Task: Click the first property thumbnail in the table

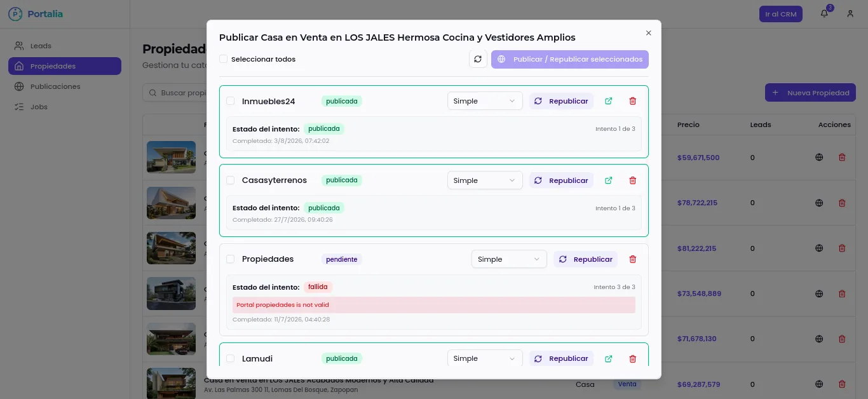Action: coord(171,158)
